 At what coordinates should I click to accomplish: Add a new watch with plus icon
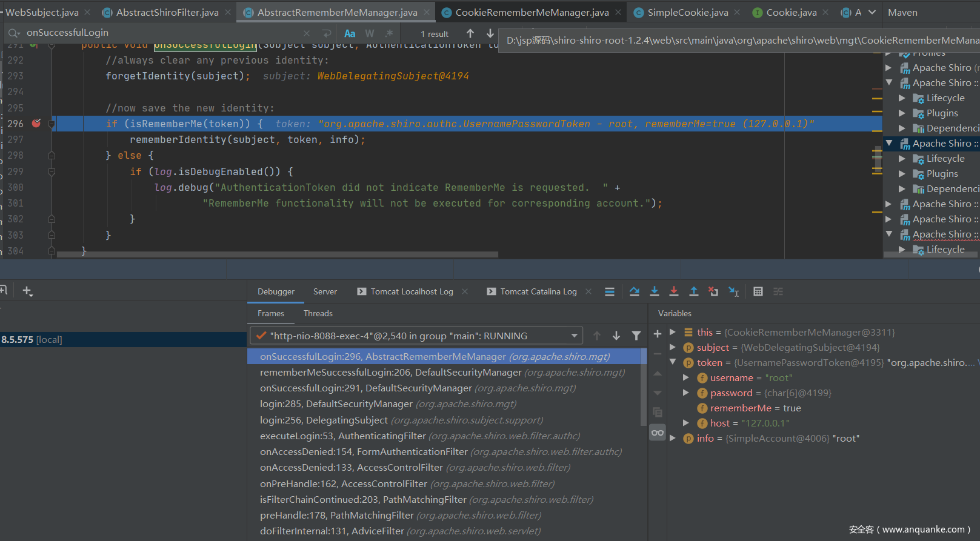(657, 334)
